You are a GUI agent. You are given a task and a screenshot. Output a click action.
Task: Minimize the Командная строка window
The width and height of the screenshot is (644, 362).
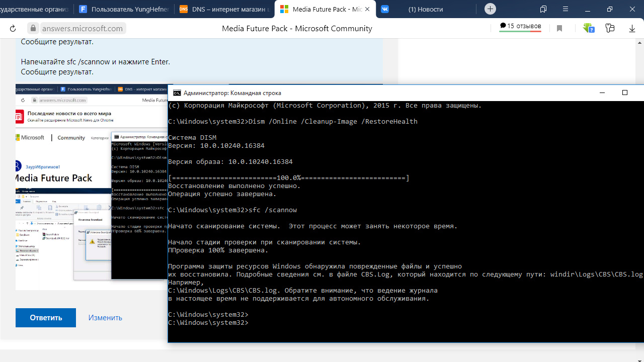[602, 93]
